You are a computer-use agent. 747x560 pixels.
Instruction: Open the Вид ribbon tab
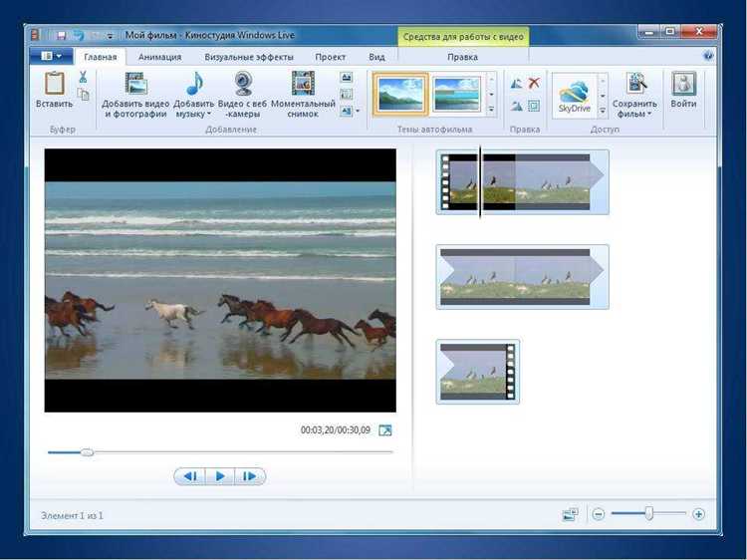(x=376, y=57)
